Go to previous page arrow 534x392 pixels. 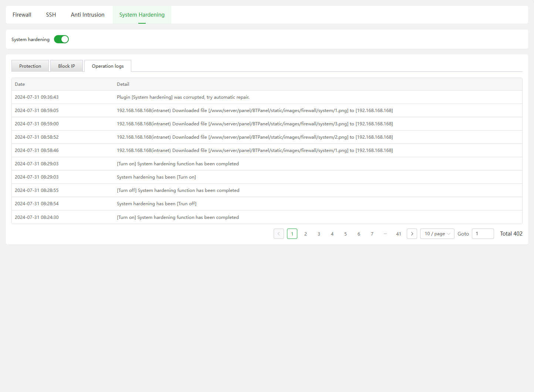[279, 234]
